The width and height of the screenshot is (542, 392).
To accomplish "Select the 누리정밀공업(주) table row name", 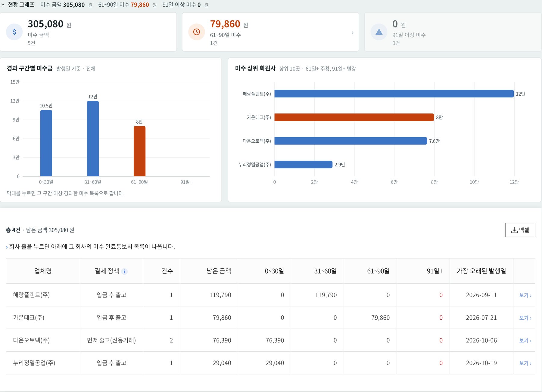I will pyautogui.click(x=34, y=363).
